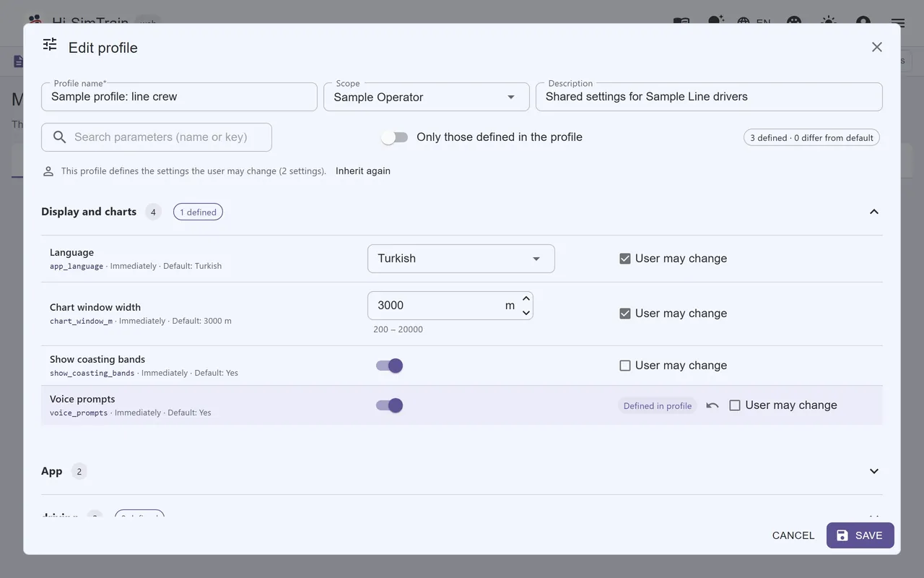The image size is (924, 578).
Task: Expand the App section
Action: (x=874, y=471)
